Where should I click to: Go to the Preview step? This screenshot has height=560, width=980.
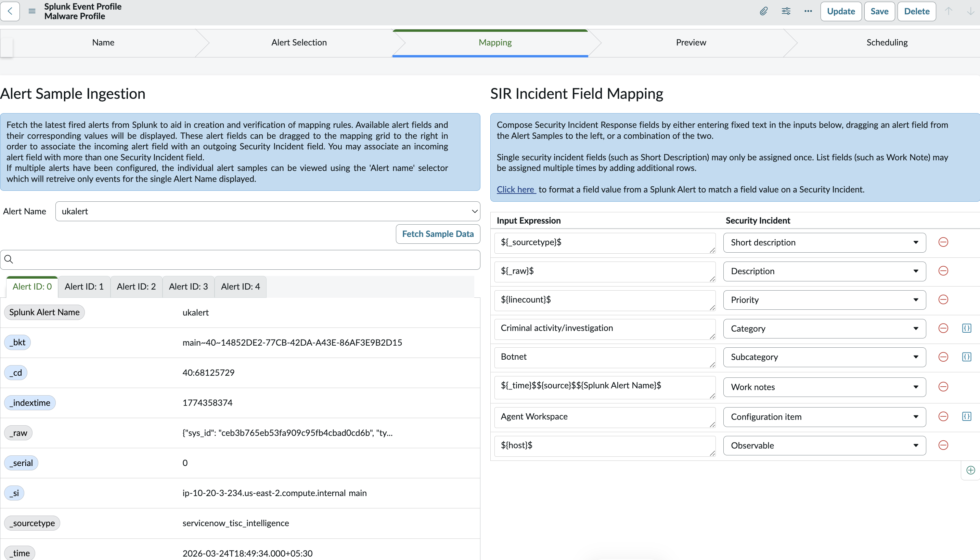[691, 43]
